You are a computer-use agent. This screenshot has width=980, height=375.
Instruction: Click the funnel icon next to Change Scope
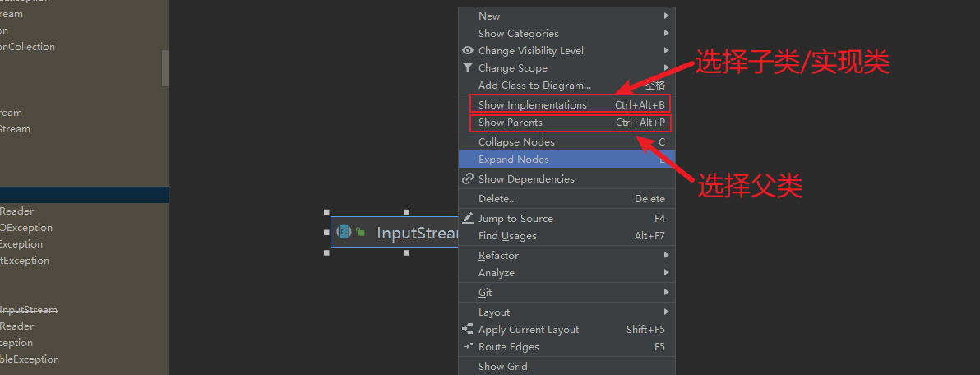468,67
